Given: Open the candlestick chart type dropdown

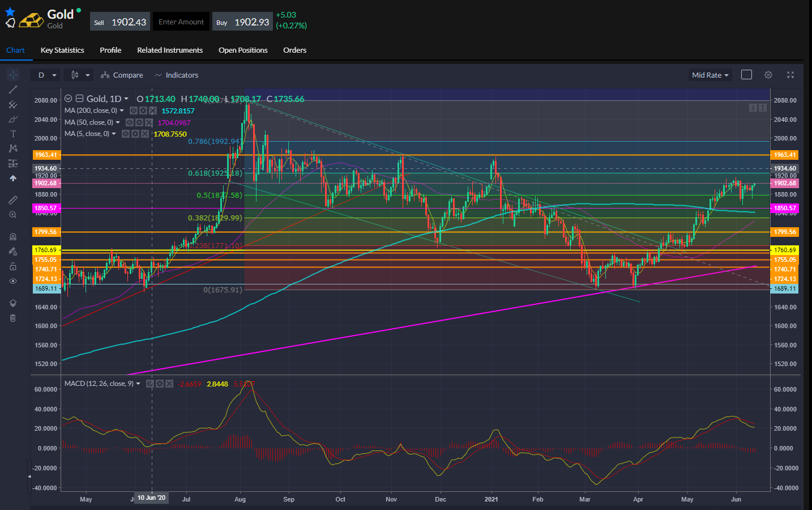Looking at the screenshot, I should pos(80,75).
